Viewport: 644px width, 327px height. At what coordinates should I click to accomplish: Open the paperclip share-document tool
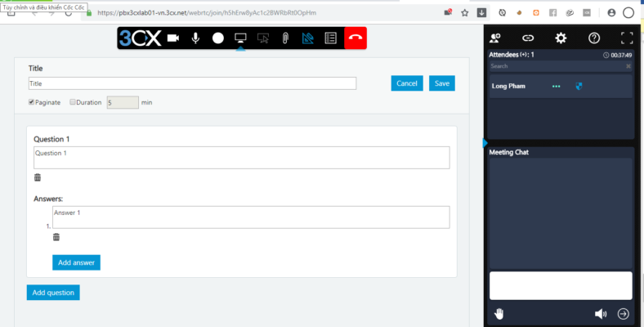[x=285, y=38]
